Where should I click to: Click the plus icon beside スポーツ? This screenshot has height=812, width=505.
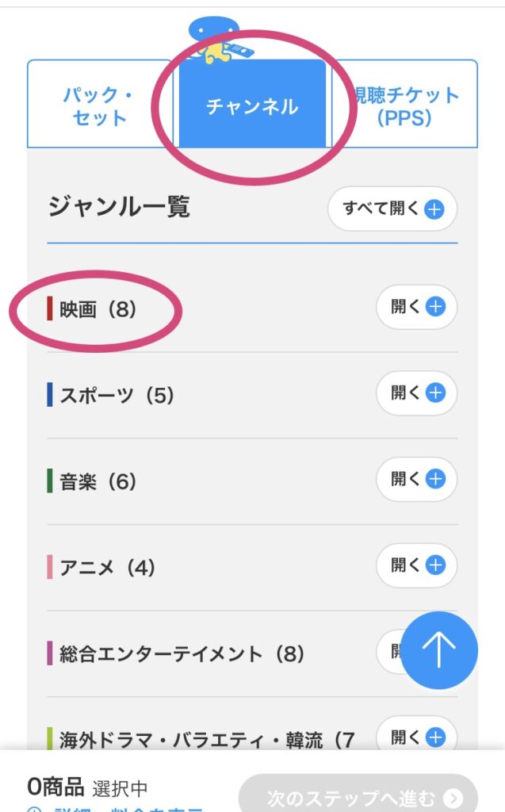pos(435,393)
